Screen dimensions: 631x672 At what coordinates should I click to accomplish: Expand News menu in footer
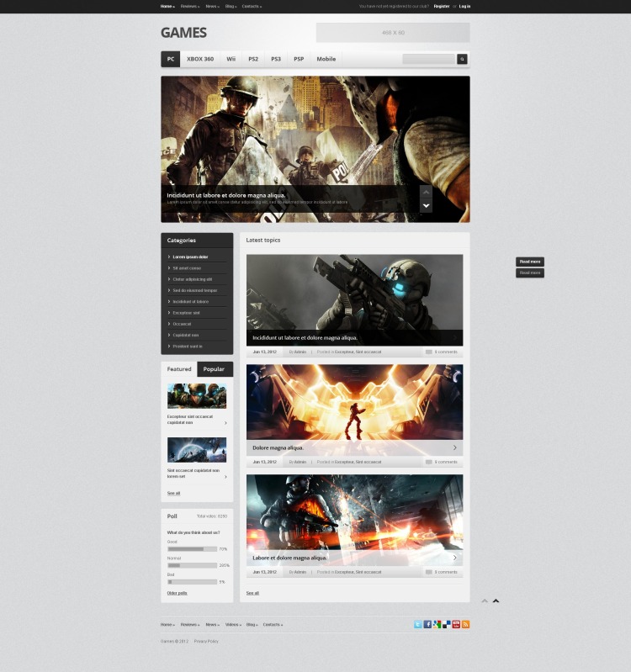[x=212, y=624]
